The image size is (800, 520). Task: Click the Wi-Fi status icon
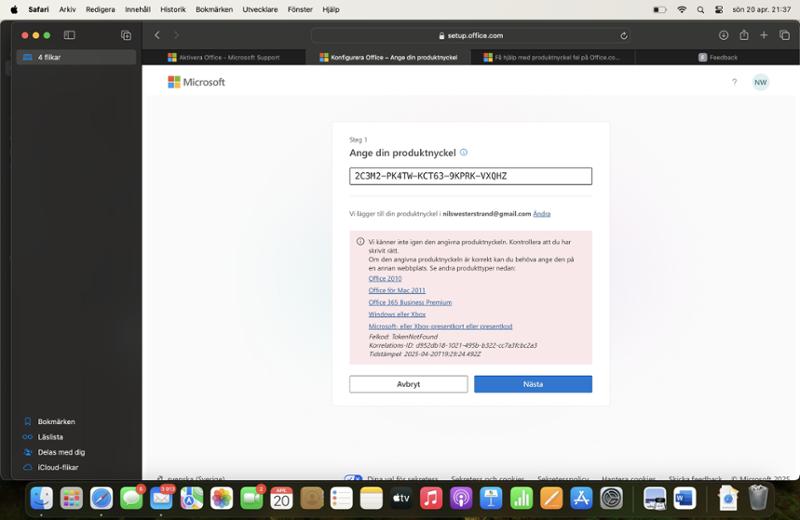pos(682,9)
